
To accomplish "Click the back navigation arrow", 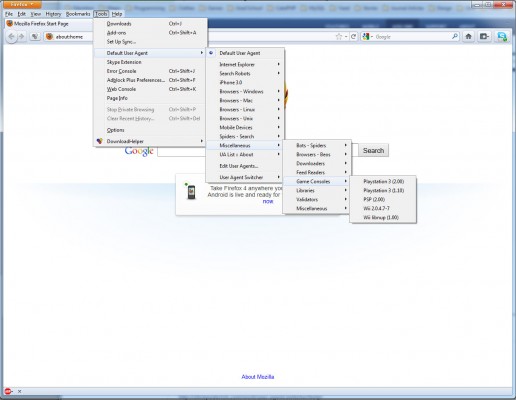I will point(11,37).
